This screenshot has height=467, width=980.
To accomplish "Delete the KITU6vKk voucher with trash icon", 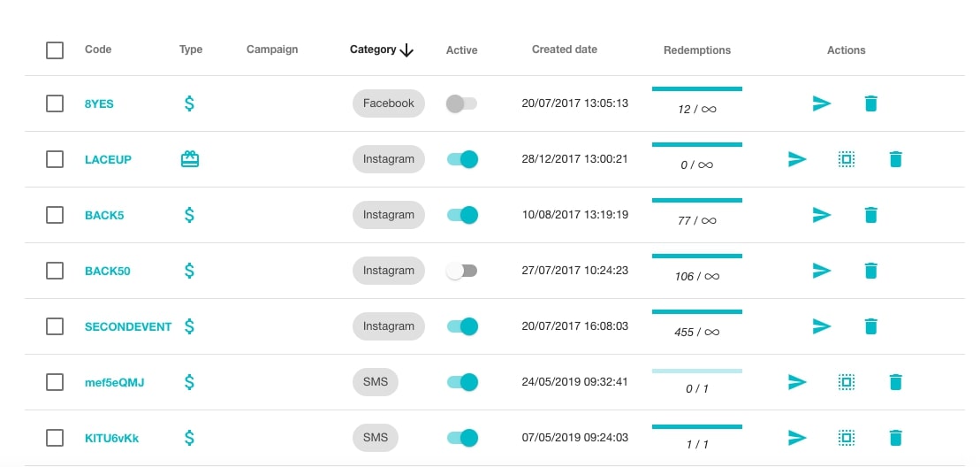I will (x=896, y=438).
